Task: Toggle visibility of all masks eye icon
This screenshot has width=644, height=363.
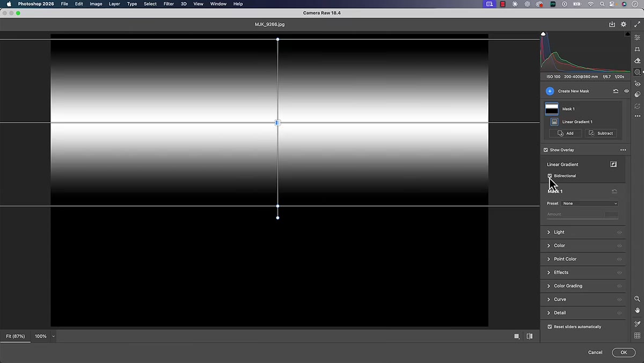Action: point(626,91)
